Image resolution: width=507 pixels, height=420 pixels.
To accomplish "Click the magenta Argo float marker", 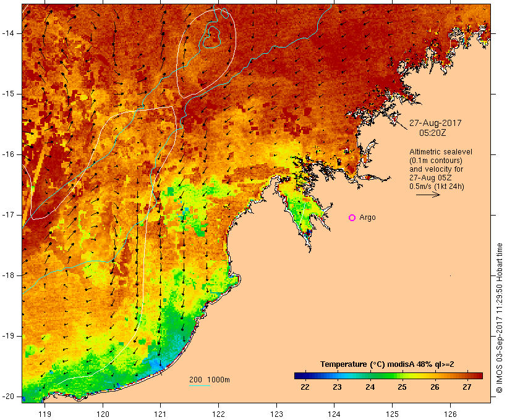I will pyautogui.click(x=352, y=218).
